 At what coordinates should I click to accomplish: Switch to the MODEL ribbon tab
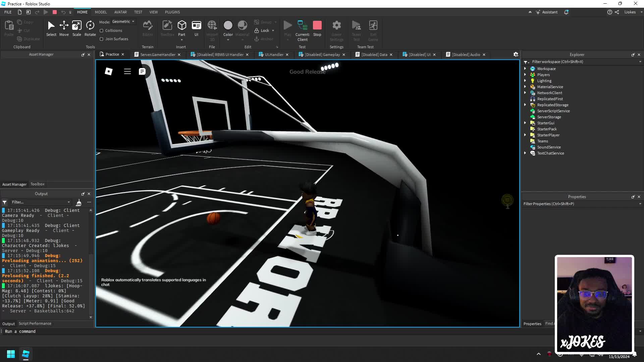point(101,12)
